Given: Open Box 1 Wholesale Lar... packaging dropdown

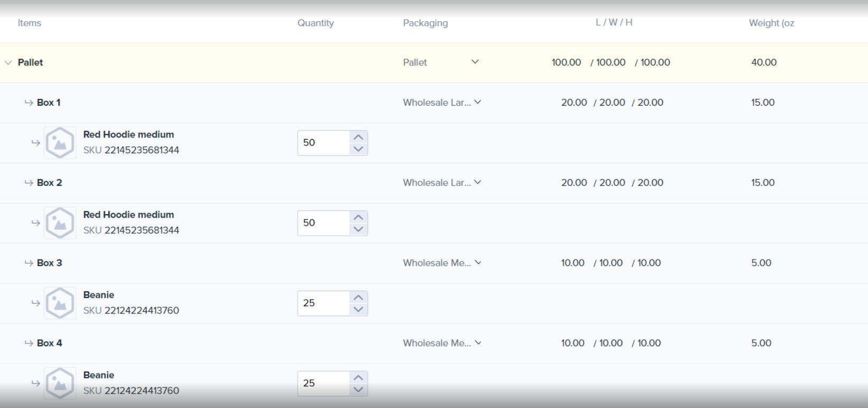Looking at the screenshot, I should 477,102.
